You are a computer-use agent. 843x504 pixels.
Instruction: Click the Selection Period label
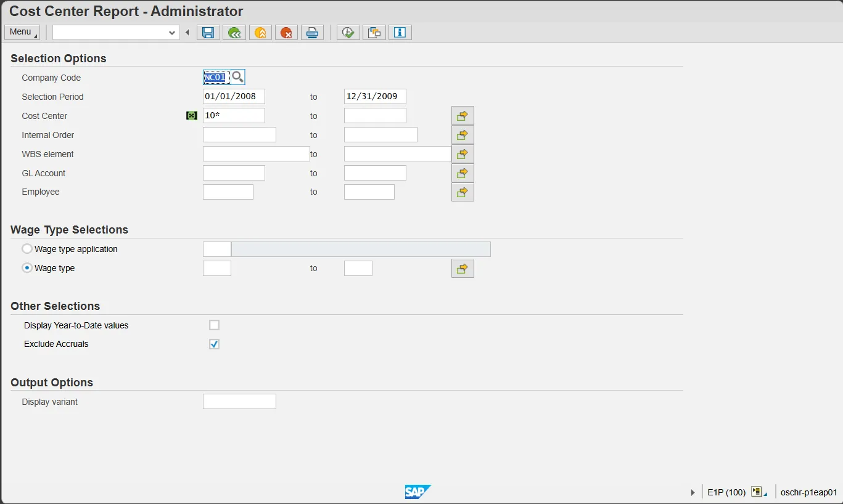52,97
